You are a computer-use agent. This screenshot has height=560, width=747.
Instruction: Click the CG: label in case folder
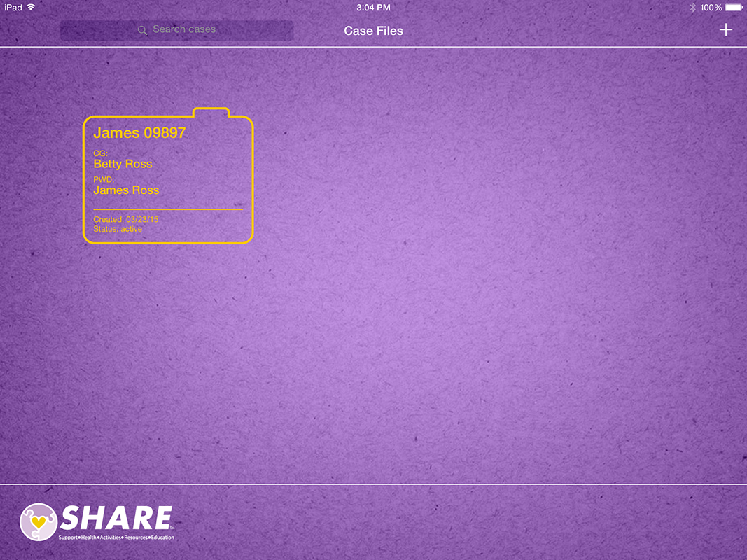[100, 153]
